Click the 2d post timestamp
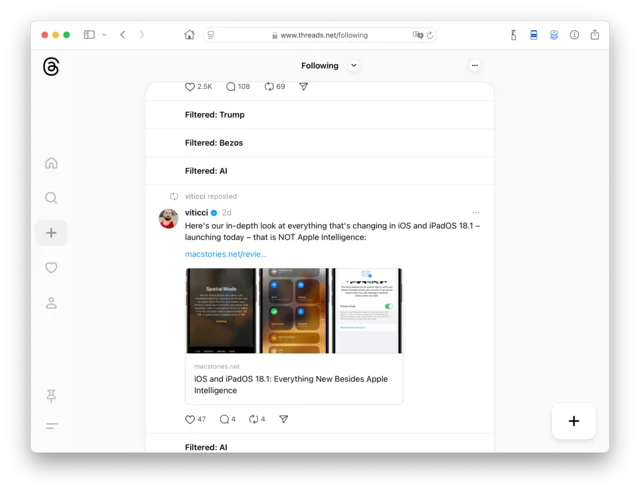 coord(227,213)
